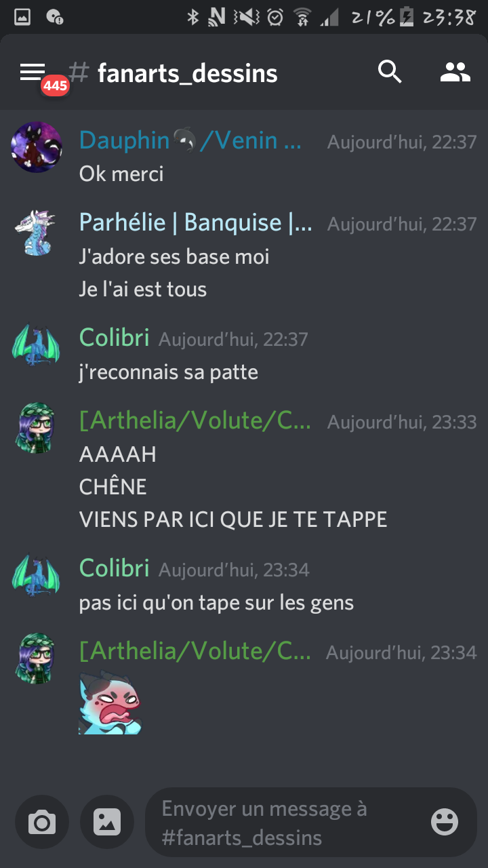This screenshot has width=488, height=868.
Task: Tap Arthelia's avatar on the 23:33 message
Action: point(37,428)
